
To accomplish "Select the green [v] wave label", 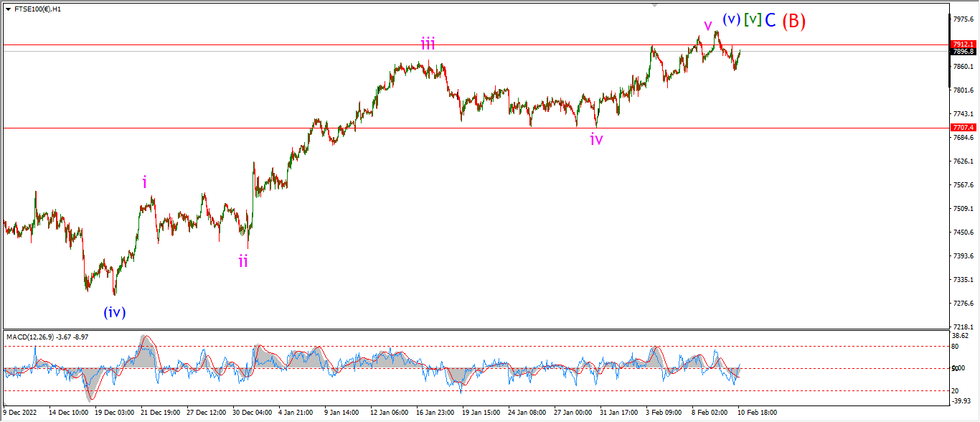I will tap(753, 20).
